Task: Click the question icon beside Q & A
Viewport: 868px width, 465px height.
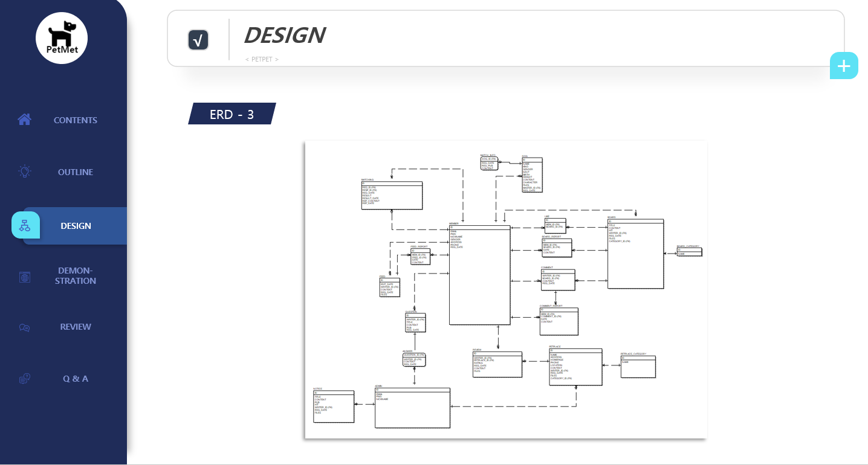Action: (x=24, y=379)
